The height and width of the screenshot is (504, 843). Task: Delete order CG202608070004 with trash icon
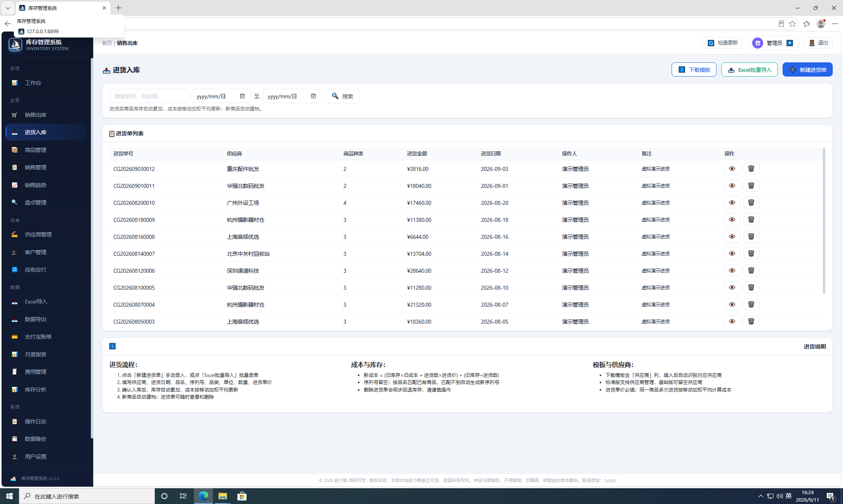[751, 304]
